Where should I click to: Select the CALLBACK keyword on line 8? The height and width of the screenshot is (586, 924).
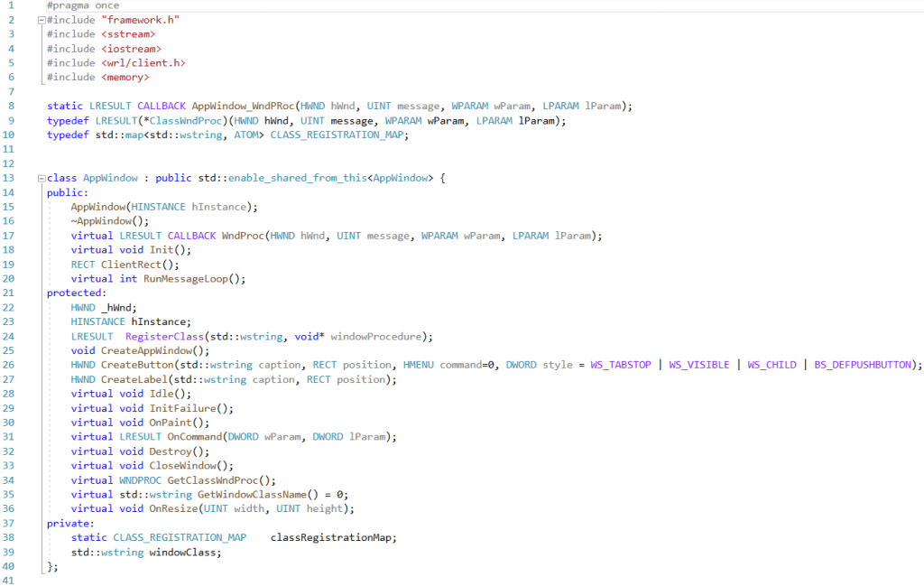point(161,106)
